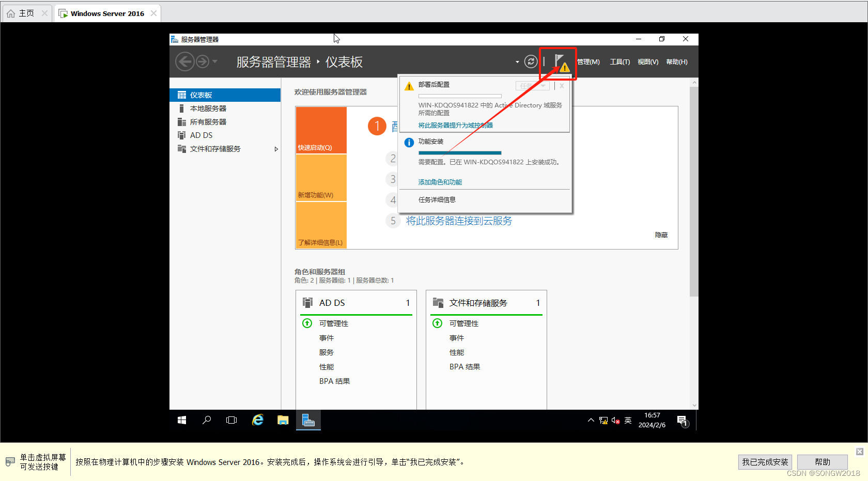This screenshot has width=868, height=481.
Task: Click the AD DS tile 可管理性 status icon
Action: [307, 323]
